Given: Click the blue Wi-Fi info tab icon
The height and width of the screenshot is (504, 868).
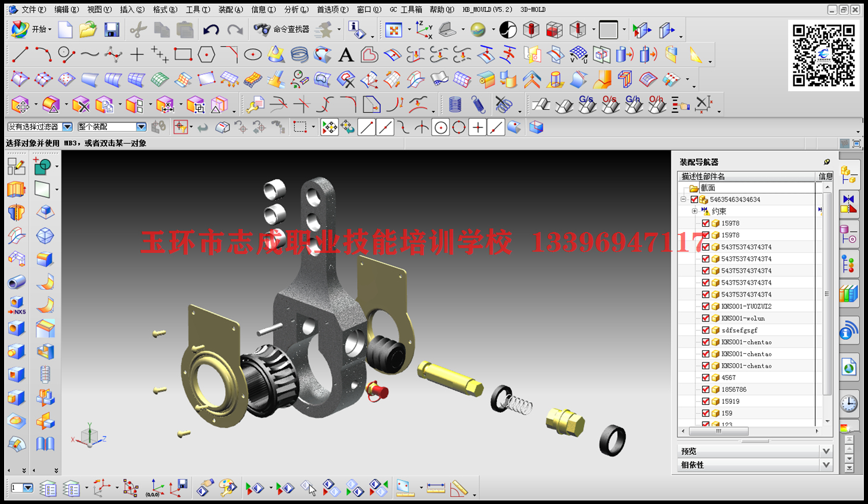Looking at the screenshot, I should (849, 330).
